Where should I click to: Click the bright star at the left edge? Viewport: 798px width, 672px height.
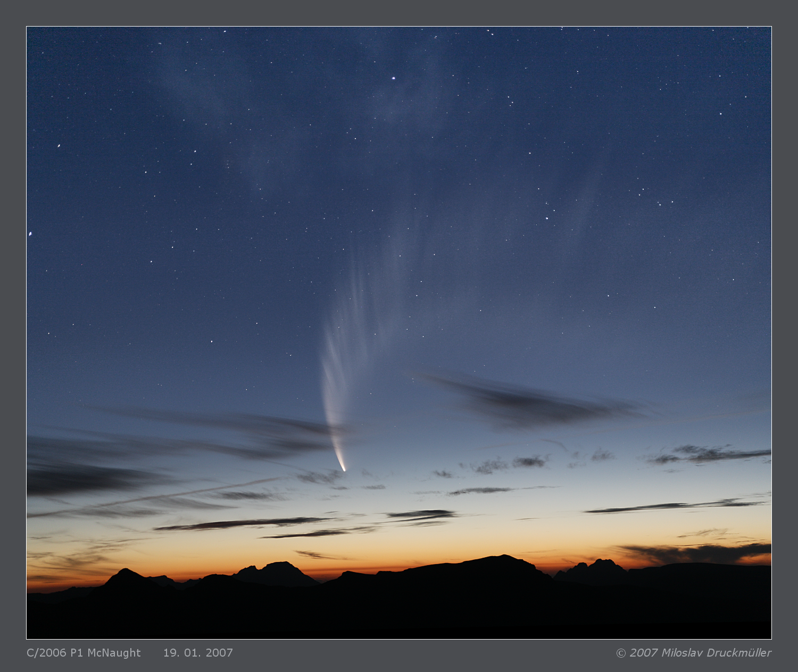(30, 234)
